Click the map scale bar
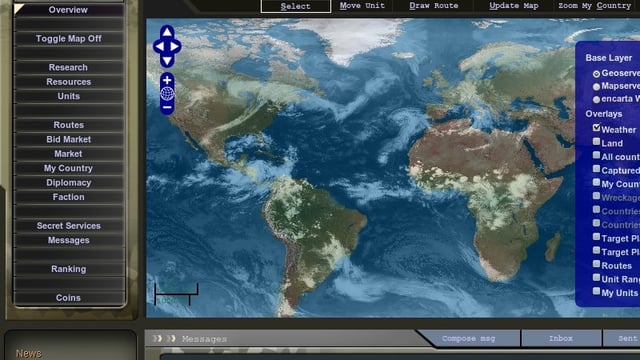This screenshot has width=640, height=360. [x=176, y=294]
